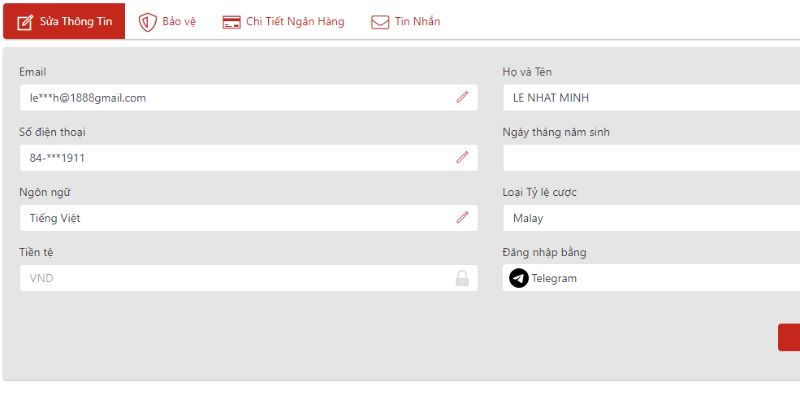Click the envelope icon for Tin Nhắn
The width and height of the screenshot is (800, 400).
point(380,22)
